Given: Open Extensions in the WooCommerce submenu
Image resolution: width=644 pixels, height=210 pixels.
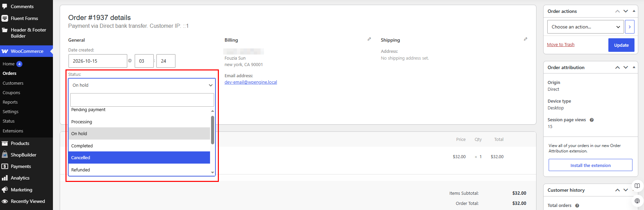Looking at the screenshot, I should tap(13, 131).
